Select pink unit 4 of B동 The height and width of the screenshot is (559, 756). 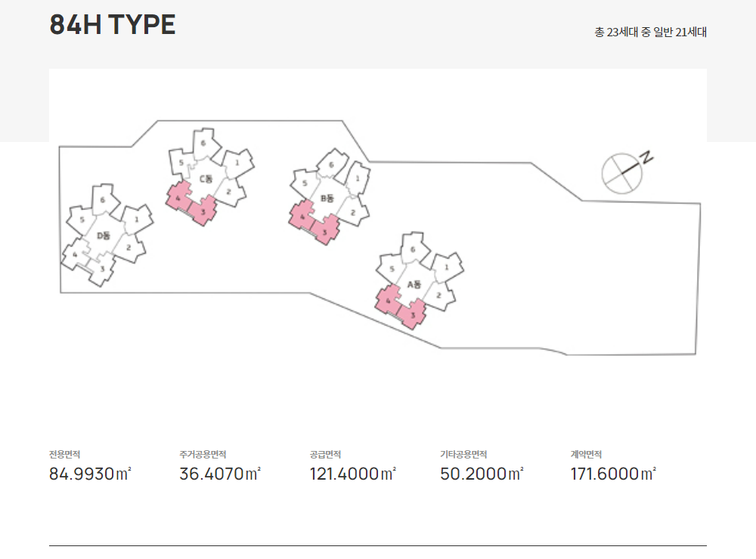pyautogui.click(x=302, y=216)
